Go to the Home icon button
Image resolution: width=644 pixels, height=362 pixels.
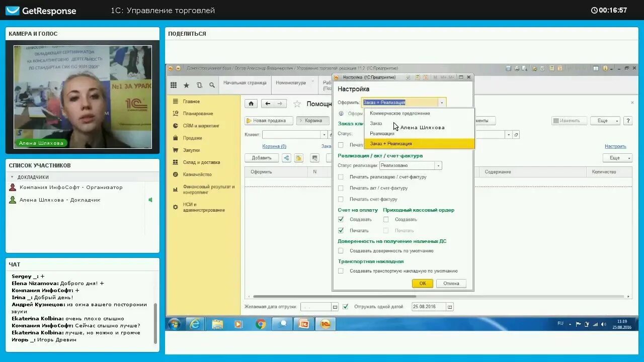251,104
